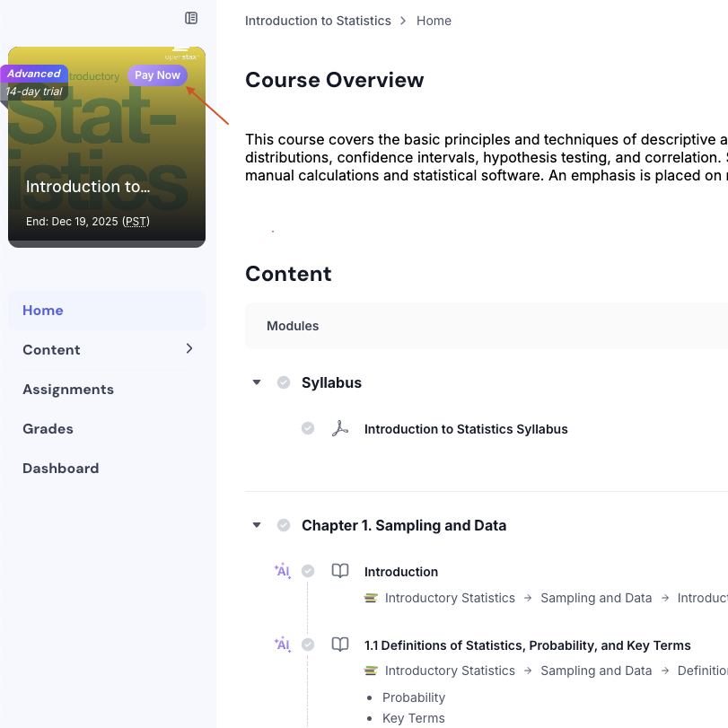This screenshot has width=728, height=728.
Task: Click the AI icon beside Introduction
Action: click(282, 571)
